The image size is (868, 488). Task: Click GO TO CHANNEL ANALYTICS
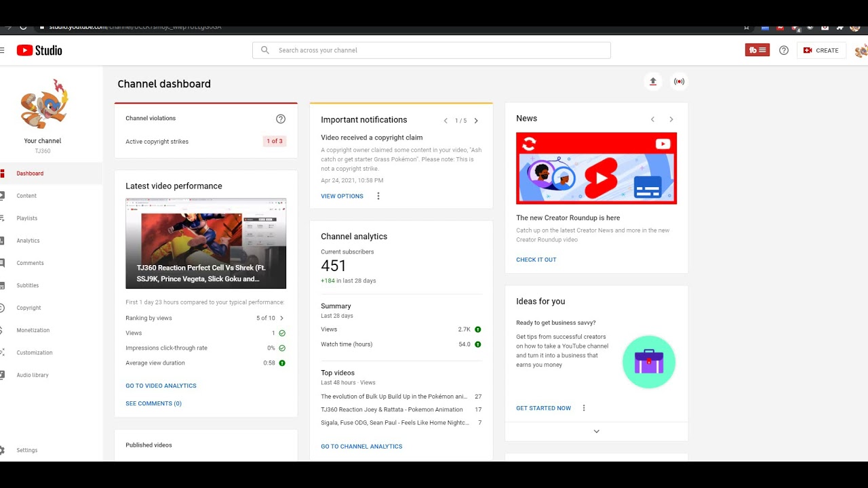coord(361,446)
